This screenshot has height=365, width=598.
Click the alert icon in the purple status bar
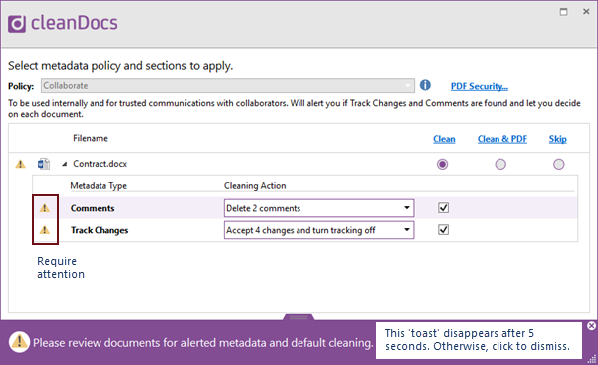[19, 342]
